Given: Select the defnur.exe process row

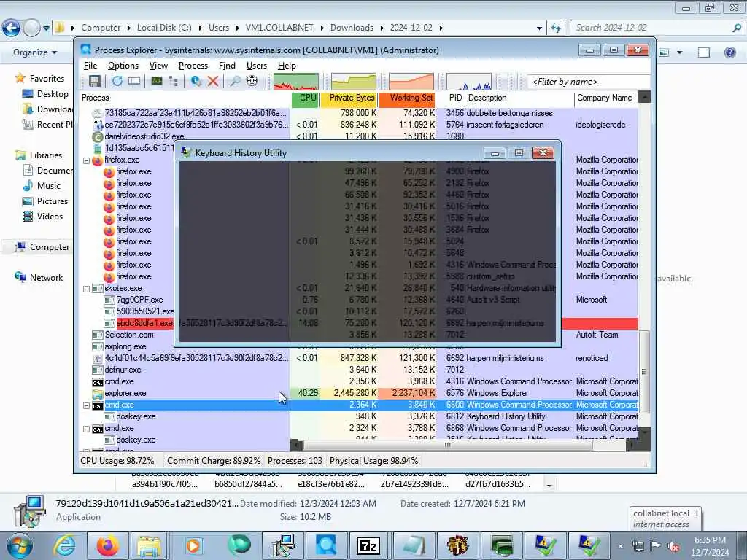Looking at the screenshot, I should pos(359,370).
